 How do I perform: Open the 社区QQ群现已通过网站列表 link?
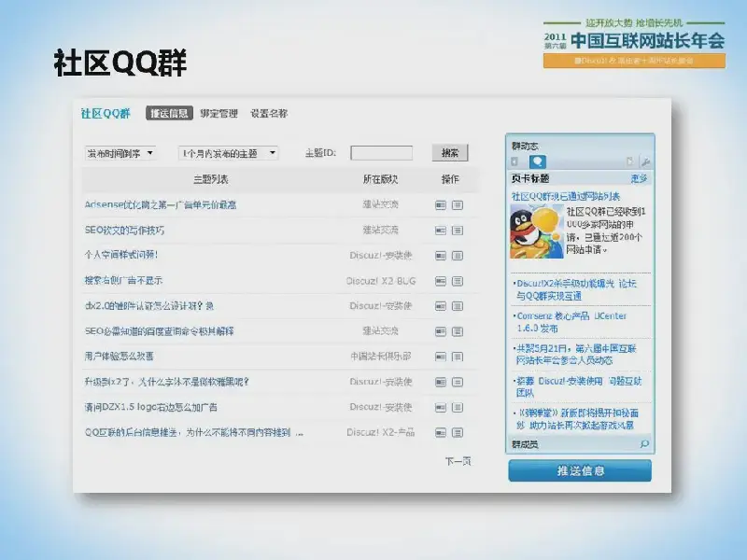pyautogui.click(x=566, y=196)
